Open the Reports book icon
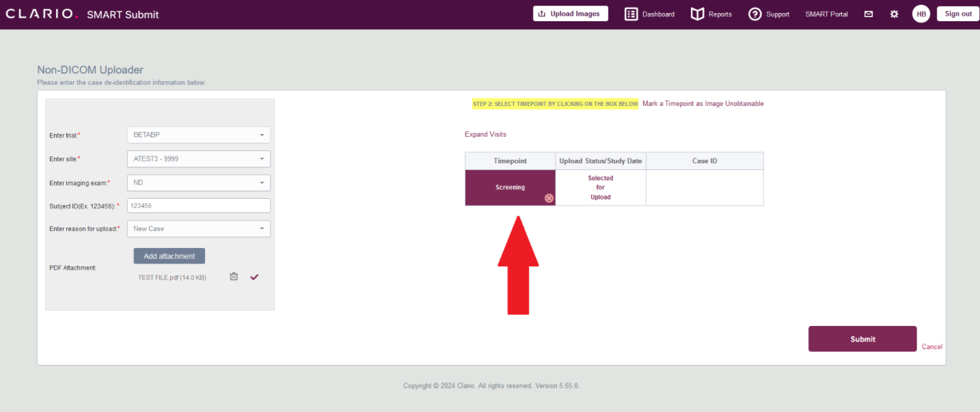Image resolution: width=980 pixels, height=412 pixels. 696,13
